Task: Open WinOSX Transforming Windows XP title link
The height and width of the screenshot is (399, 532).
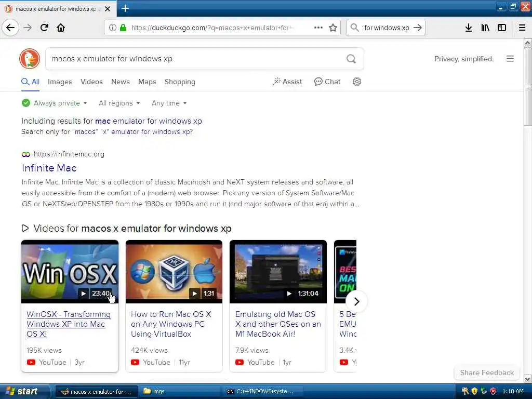Action: pos(69,324)
